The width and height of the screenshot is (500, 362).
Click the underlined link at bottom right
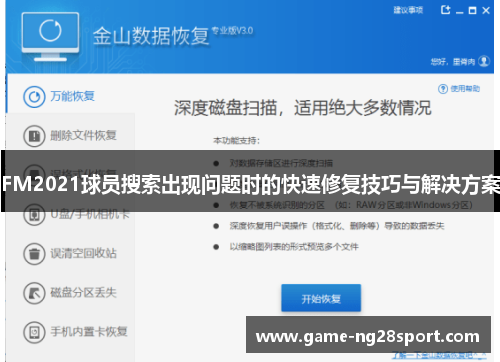click(439, 356)
